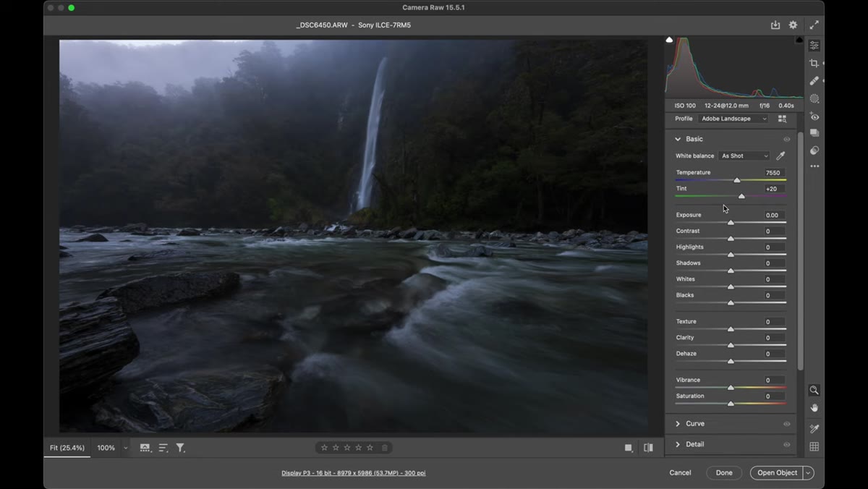This screenshot has width=868, height=489.
Task: Click the Saturation slider
Action: (731, 404)
